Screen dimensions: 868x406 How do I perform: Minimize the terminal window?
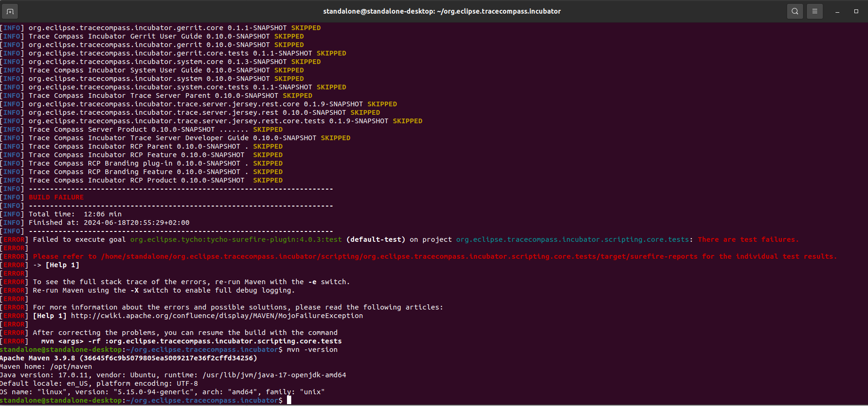coord(837,11)
